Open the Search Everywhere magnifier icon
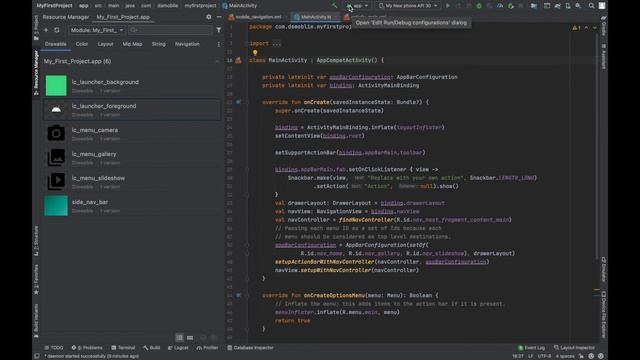The image size is (640, 360). (x=591, y=6)
